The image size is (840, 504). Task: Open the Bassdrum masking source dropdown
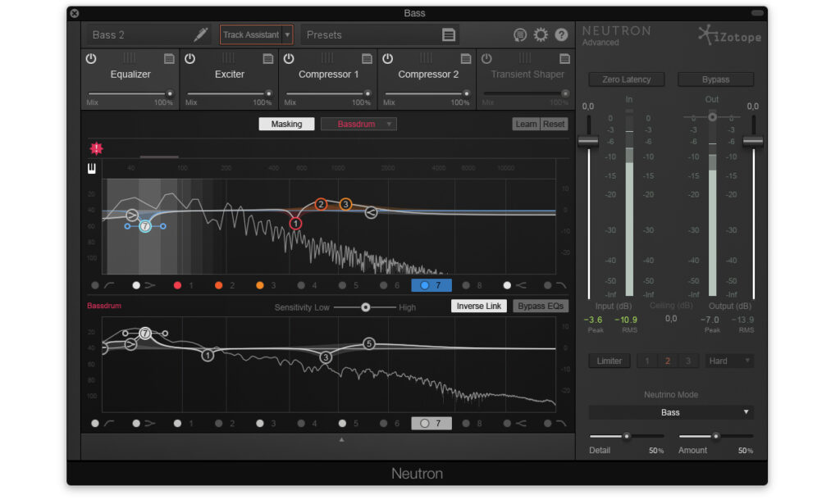pos(358,124)
